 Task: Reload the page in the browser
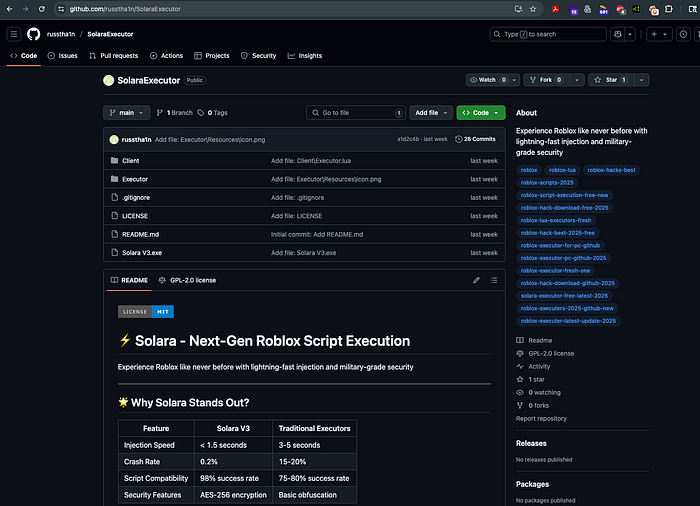(x=42, y=9)
